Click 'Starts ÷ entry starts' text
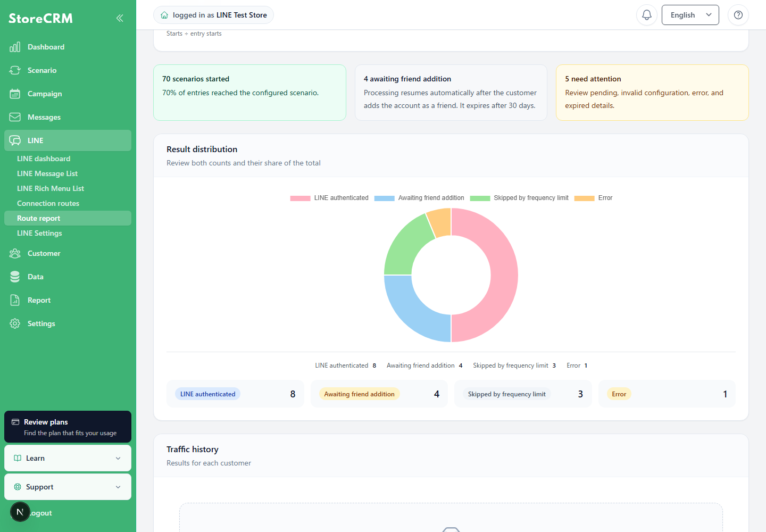 194,34
